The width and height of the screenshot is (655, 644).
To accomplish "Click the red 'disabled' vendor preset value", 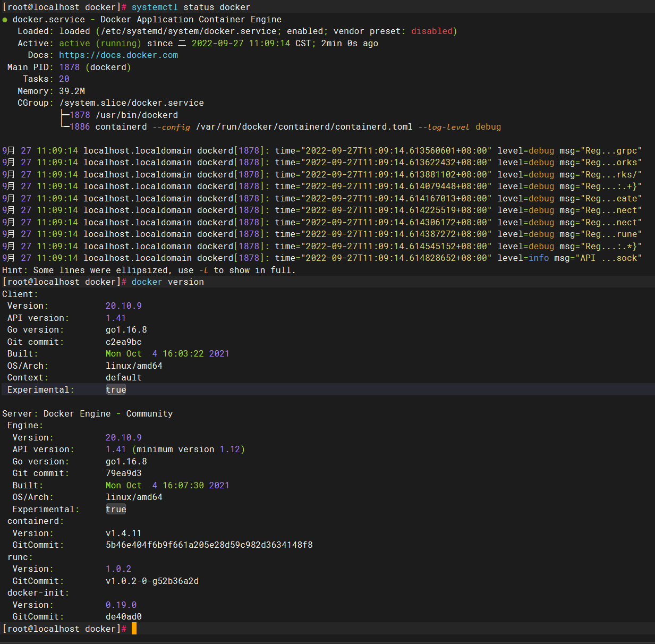I will pyautogui.click(x=432, y=31).
